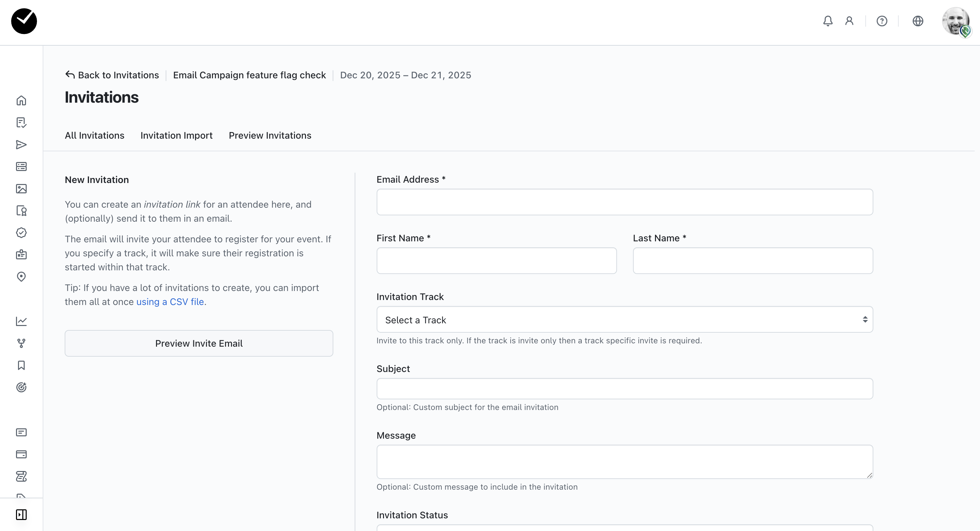
Task: Click the notifications bell icon
Action: (x=827, y=21)
